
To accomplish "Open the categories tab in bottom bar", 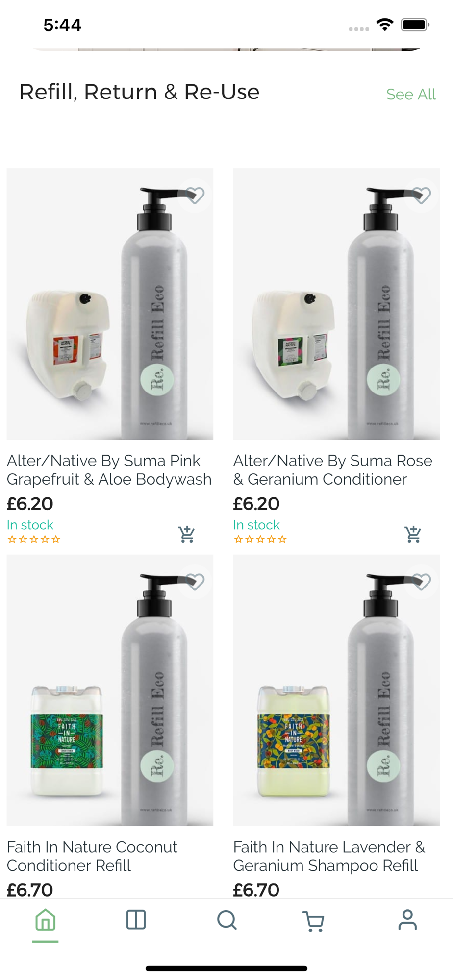I will (136, 920).
